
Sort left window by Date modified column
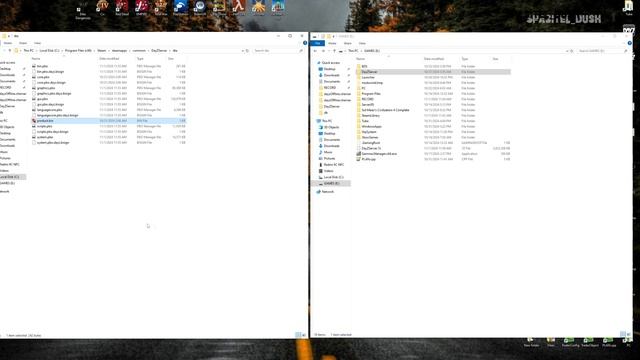pyautogui.click(x=109, y=59)
